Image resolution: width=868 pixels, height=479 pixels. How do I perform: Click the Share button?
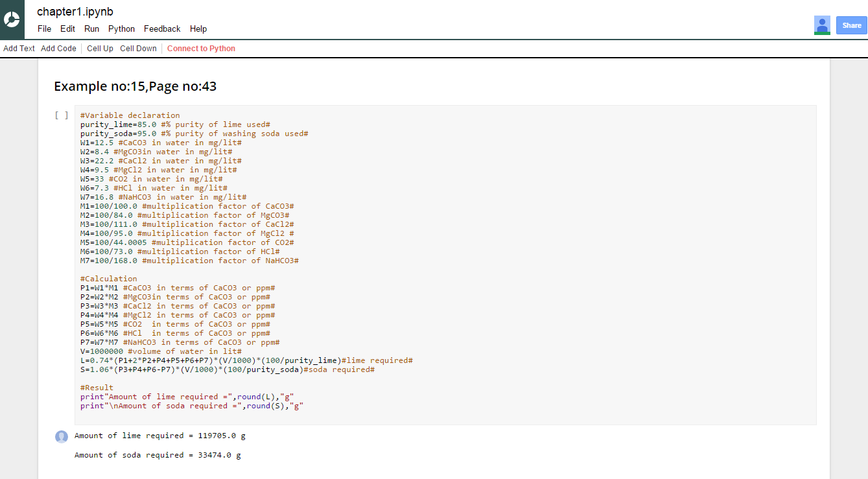click(x=852, y=25)
